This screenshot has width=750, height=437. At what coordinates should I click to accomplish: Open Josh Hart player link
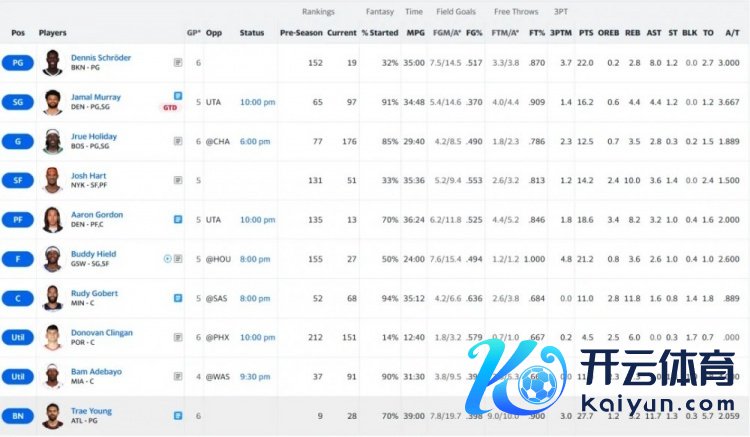point(88,175)
